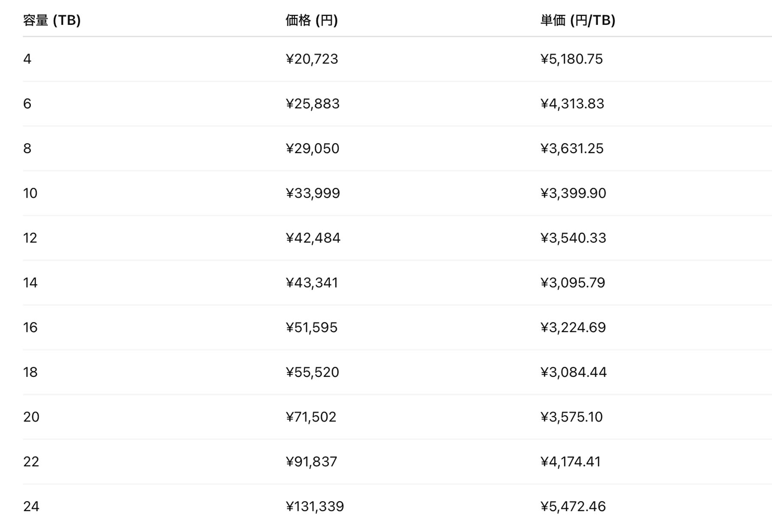This screenshot has height=532, width=772.
Task: Click the ¥42,484 price cell
Action: [x=313, y=238]
